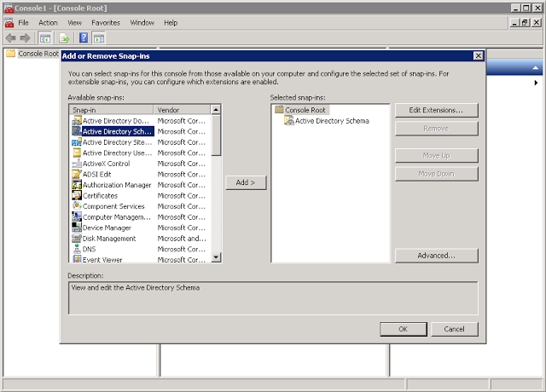Viewport: 546px width, 392px height.
Task: Close the Add or Remove Snap-ins dialog
Action: pyautogui.click(x=479, y=55)
